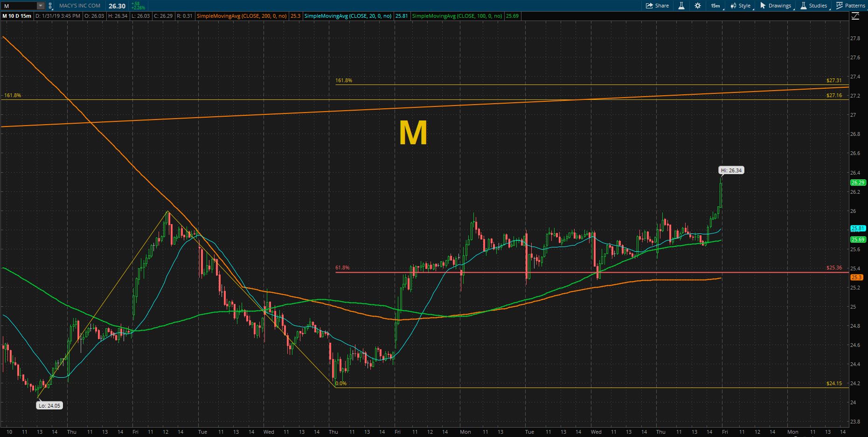Click the symbol link icon beside ticker
Image resolution: width=868 pixels, height=437 pixels.
point(51,6)
